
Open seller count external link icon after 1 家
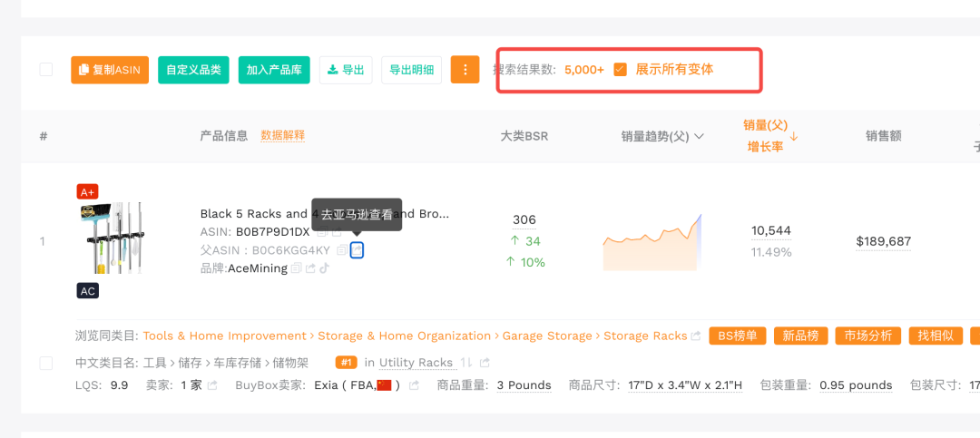pos(212,385)
